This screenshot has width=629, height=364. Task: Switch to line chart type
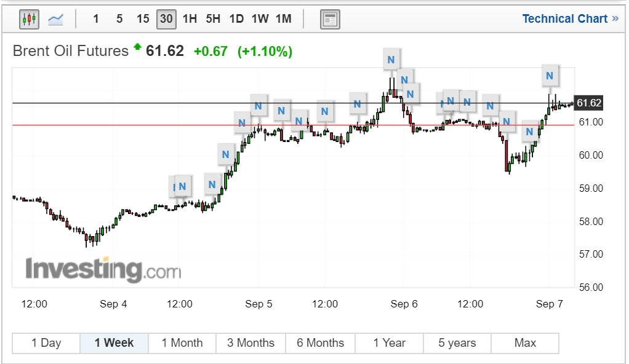tap(56, 19)
